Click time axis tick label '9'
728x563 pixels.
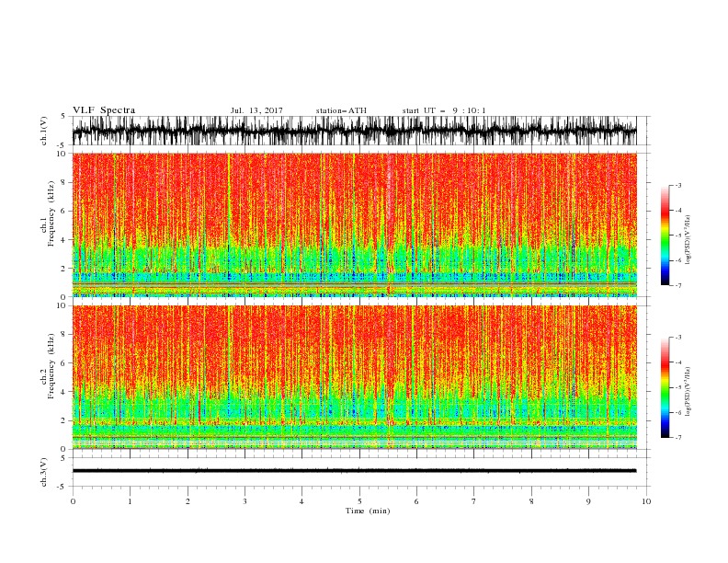coord(588,501)
